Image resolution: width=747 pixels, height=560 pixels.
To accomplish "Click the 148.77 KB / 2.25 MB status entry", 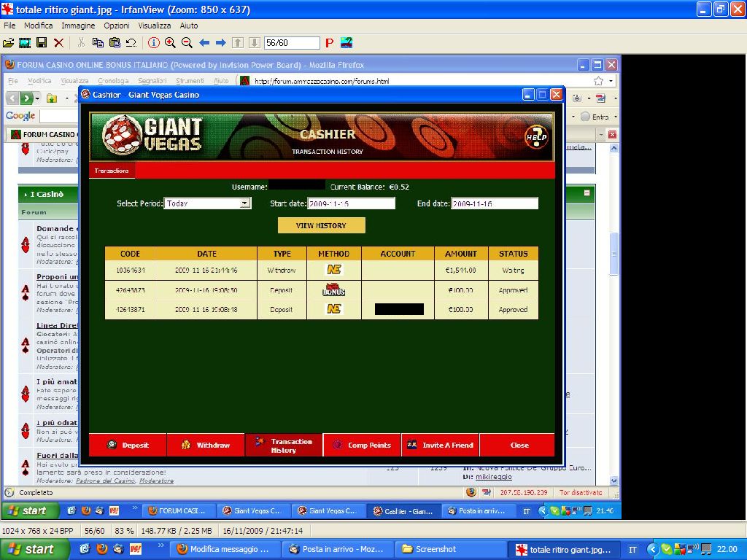I will 177,531.
